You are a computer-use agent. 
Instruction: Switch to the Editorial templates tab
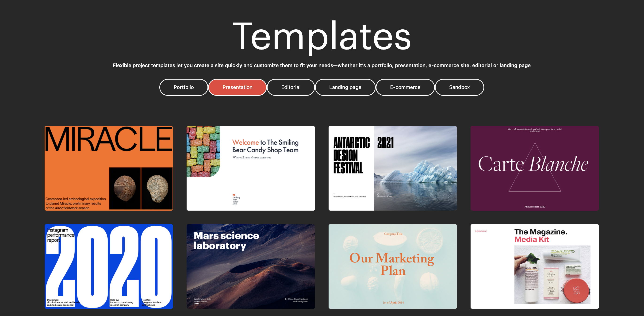click(x=291, y=87)
